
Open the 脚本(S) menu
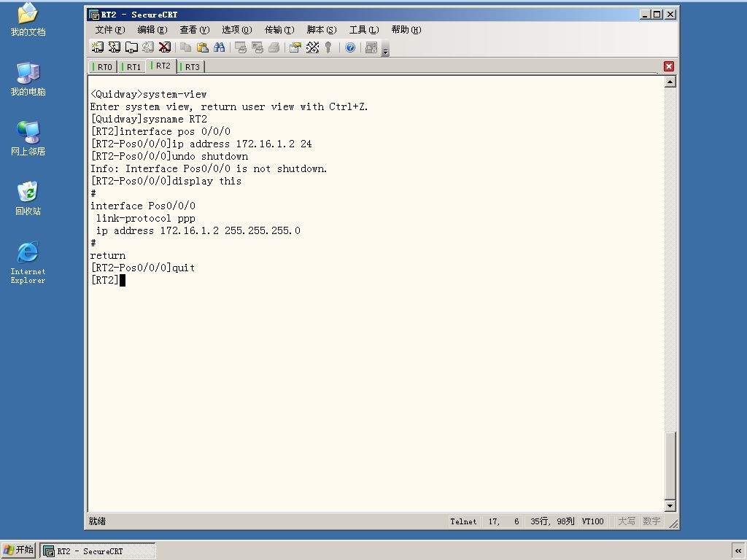(322, 29)
